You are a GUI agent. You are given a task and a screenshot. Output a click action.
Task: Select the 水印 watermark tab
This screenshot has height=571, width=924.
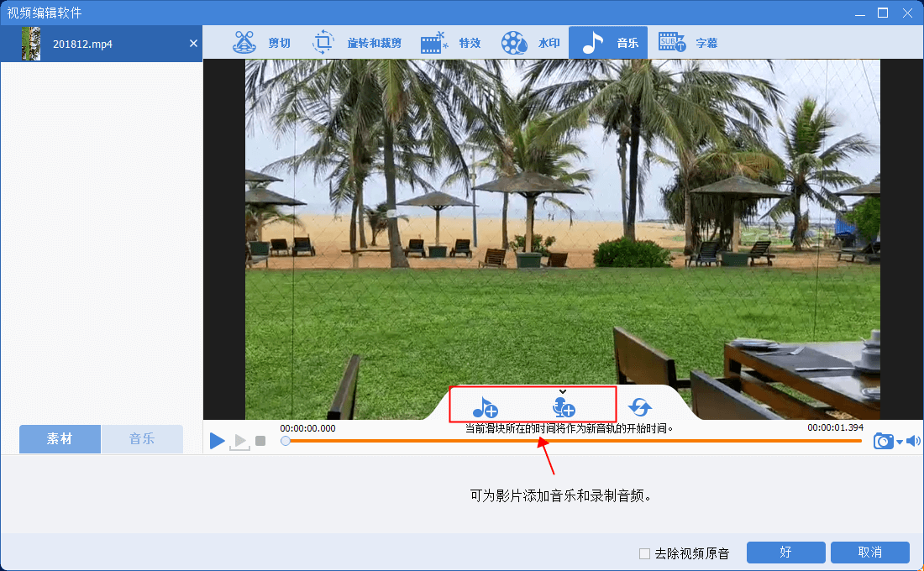530,43
